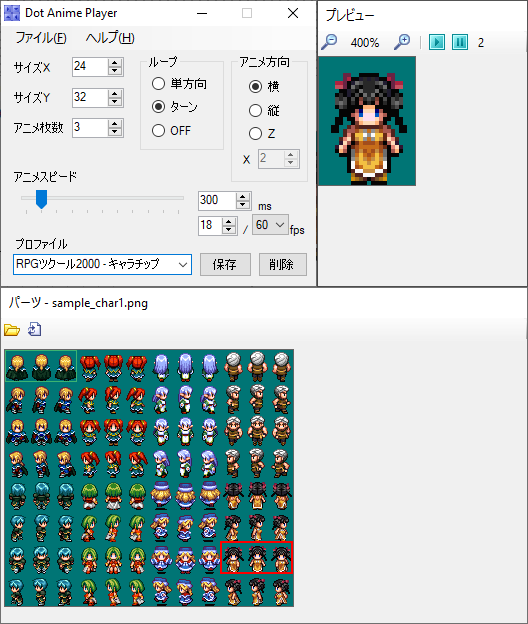
Task: Close the Dot Anime Player window
Action: (293, 13)
